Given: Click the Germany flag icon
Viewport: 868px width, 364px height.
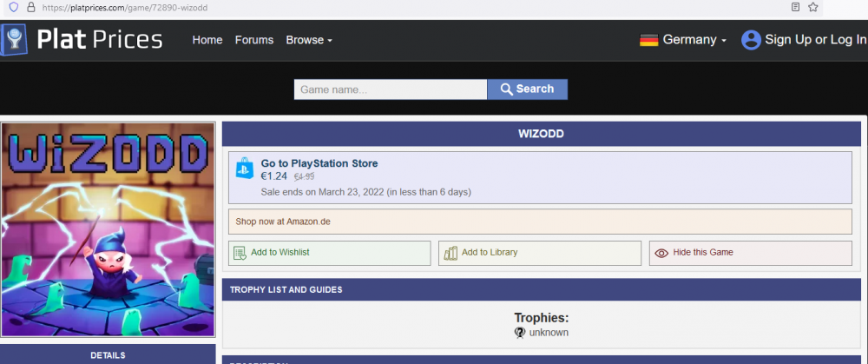Looking at the screenshot, I should coord(648,40).
